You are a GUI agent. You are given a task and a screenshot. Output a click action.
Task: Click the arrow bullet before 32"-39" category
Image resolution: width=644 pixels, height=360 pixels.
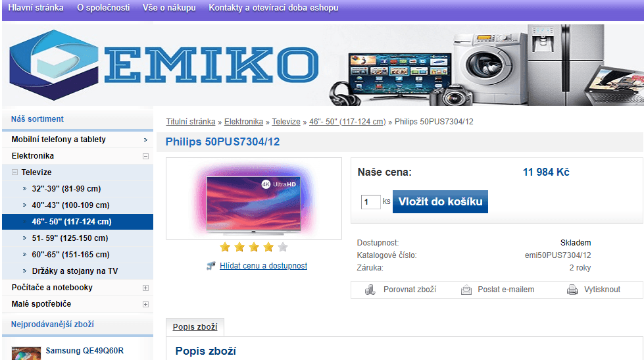24,189
